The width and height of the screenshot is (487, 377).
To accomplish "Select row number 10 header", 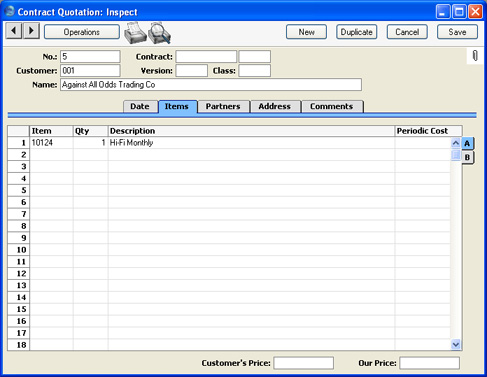I will [x=19, y=250].
